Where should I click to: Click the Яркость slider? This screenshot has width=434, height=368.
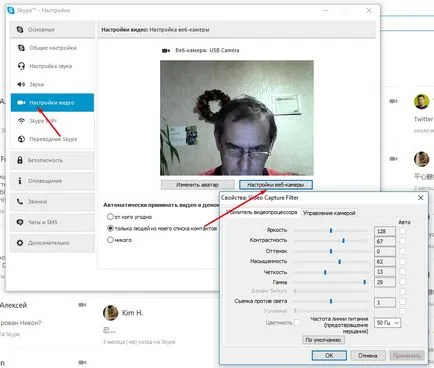(x=331, y=231)
